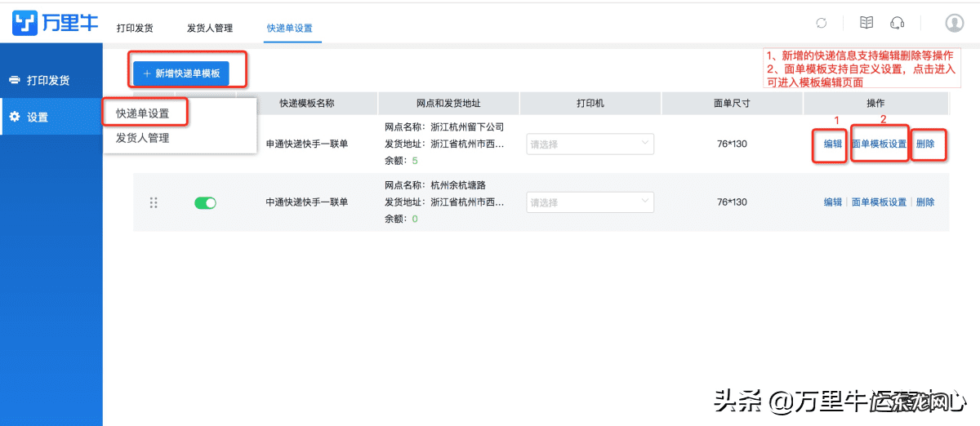This screenshot has width=980, height=426.
Task: Switch to the 打印发货 top tab
Action: tap(134, 28)
